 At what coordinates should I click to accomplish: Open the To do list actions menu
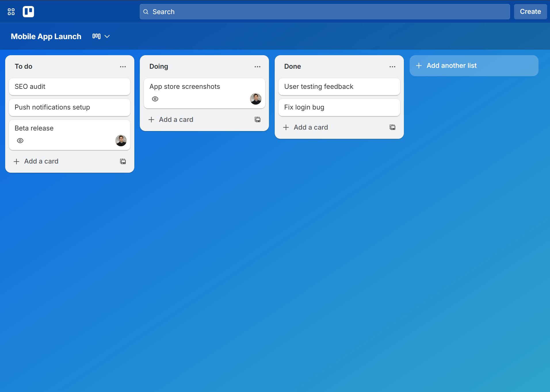click(x=123, y=66)
